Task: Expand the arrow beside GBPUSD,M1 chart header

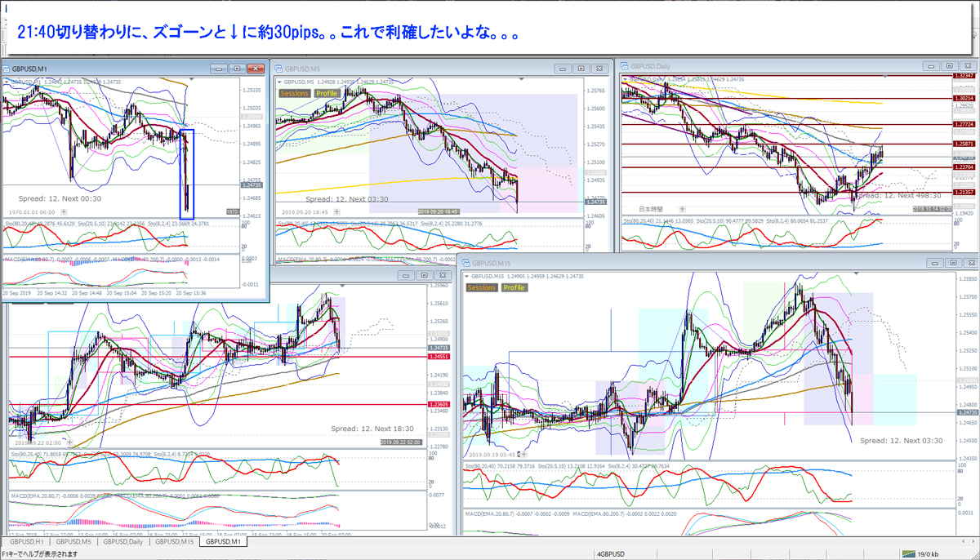Action: coord(6,82)
